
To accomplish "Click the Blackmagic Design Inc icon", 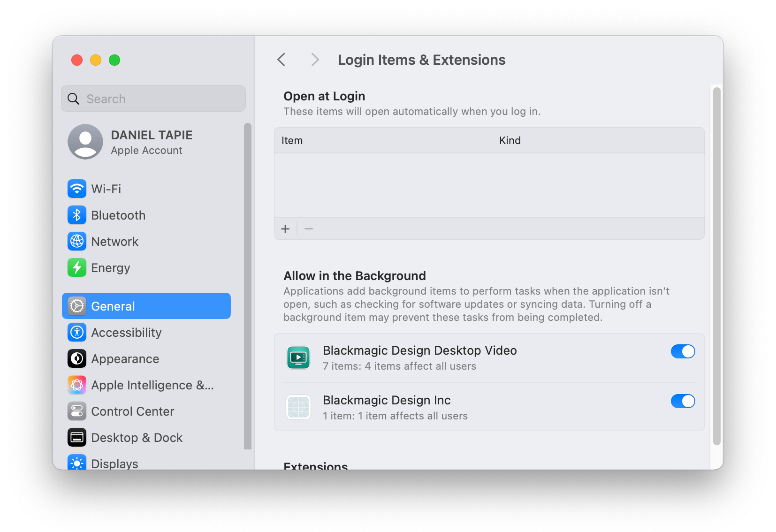I will click(x=298, y=407).
